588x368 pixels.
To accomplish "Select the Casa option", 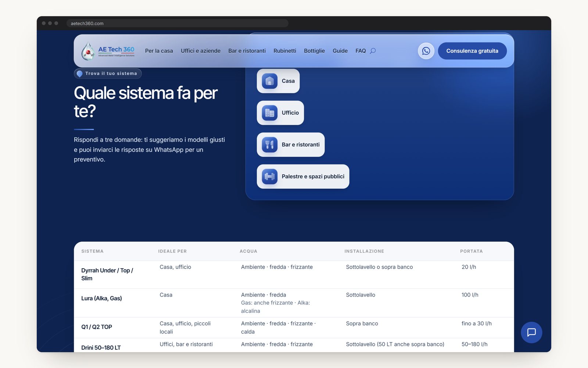I will [x=278, y=81].
